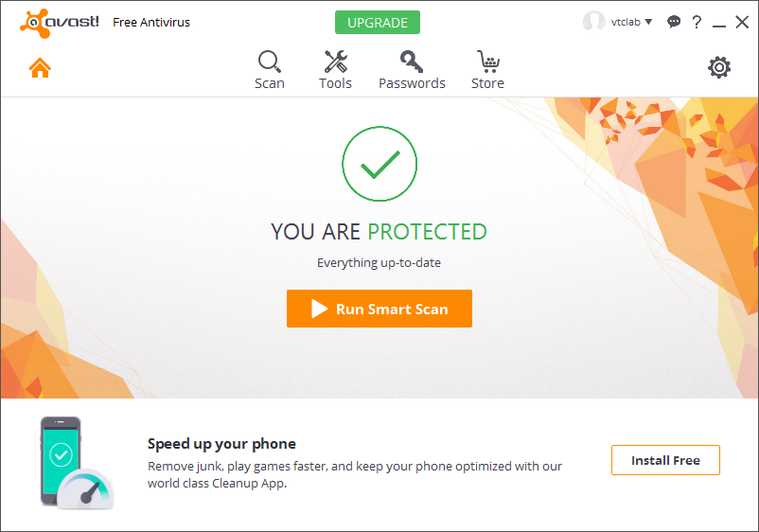Open the Tools wrench icon
Image resolution: width=759 pixels, height=532 pixels.
pyautogui.click(x=335, y=62)
